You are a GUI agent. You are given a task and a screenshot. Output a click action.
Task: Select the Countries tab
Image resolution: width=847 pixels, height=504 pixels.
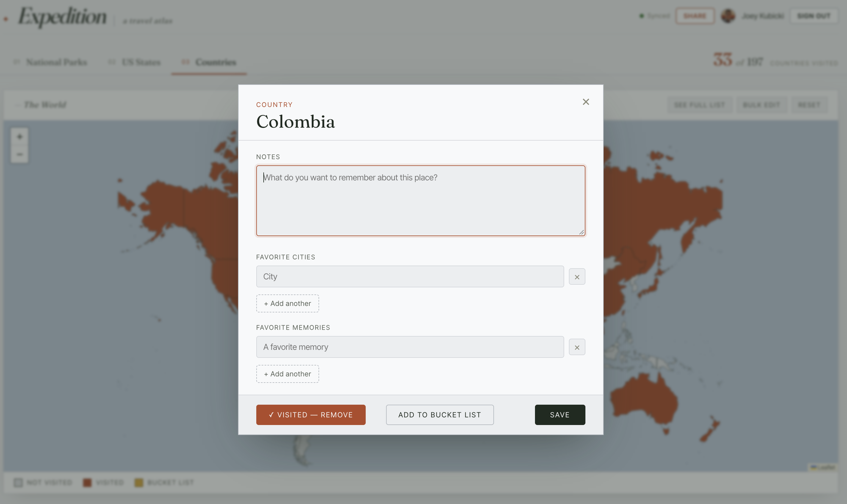tap(209, 62)
